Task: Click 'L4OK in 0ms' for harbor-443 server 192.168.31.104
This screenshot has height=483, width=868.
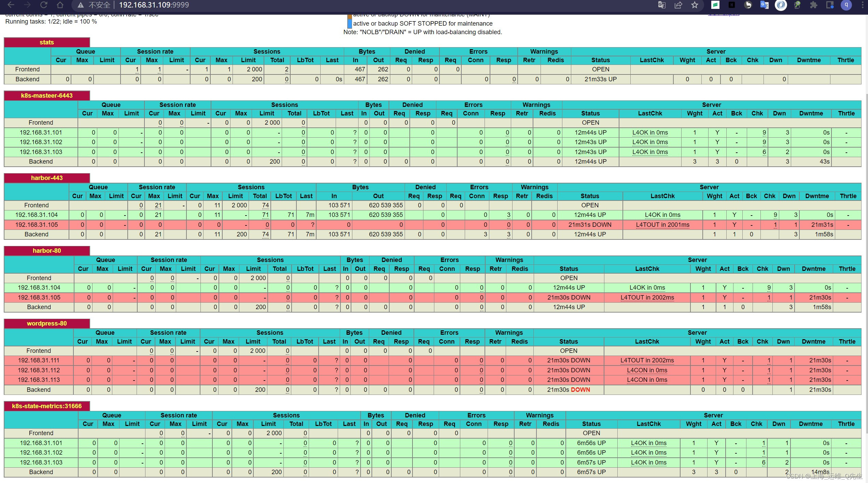Action: [x=662, y=215]
